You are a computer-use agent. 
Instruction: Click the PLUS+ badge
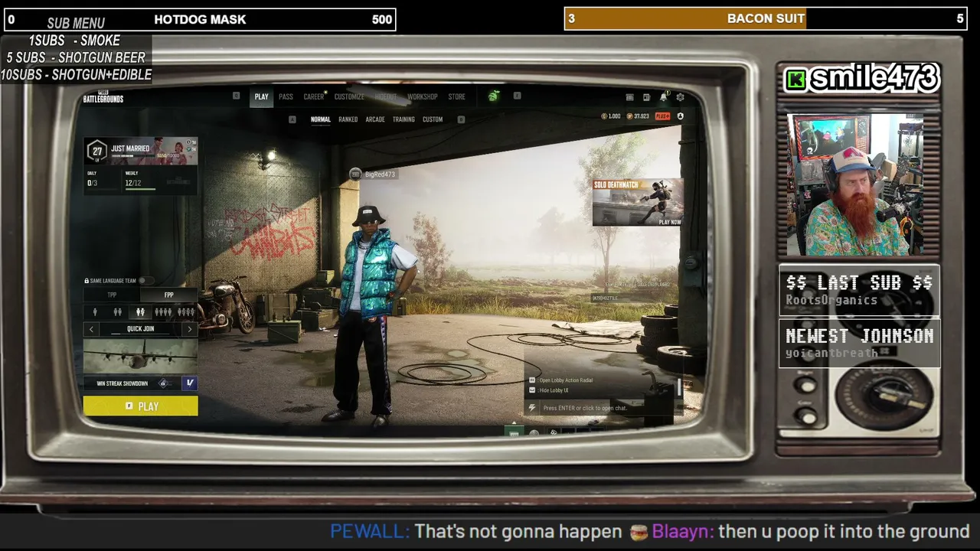click(x=662, y=116)
